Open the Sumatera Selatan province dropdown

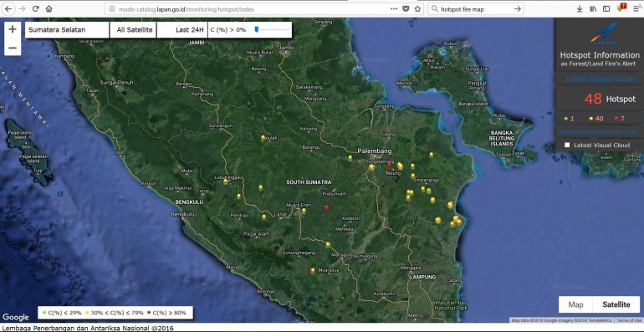pyautogui.click(x=67, y=29)
